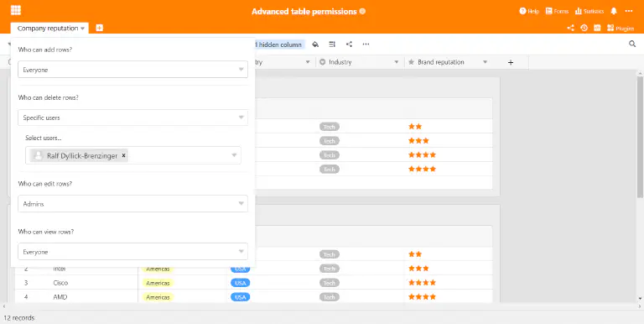644x324 pixels.
Task: Remove Ralf Dyllick-Brenzinger from selected users
Action: [123, 155]
